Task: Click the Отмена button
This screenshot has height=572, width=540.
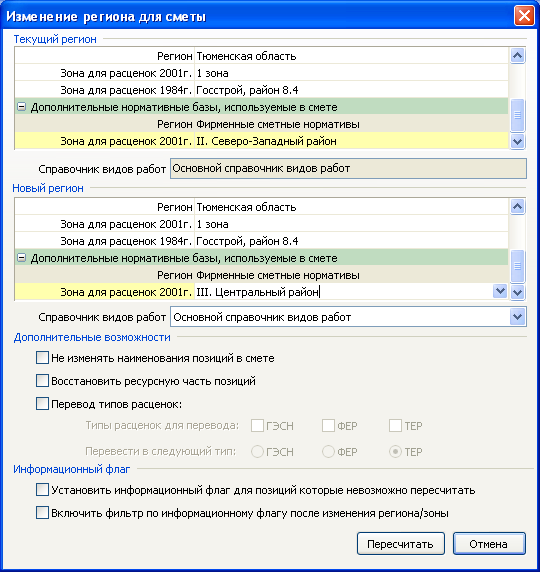Action: click(489, 544)
